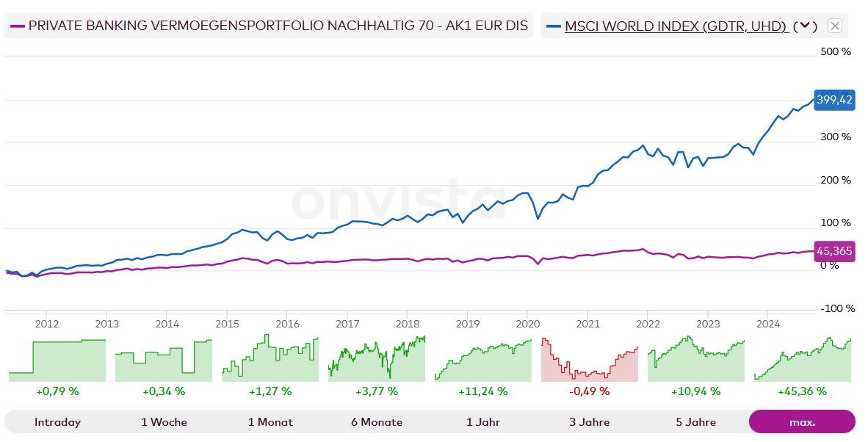868x442 pixels.
Task: Choose the 6 Monate time range
Action: 377,422
